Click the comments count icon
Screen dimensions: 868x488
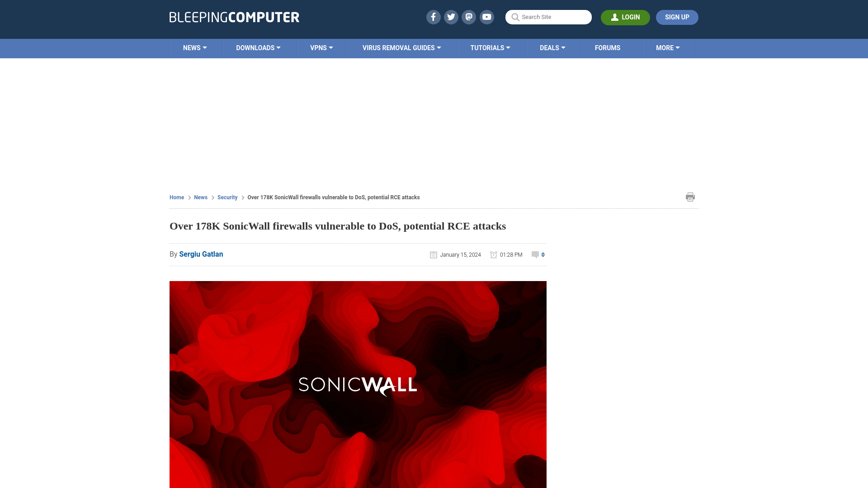(x=535, y=254)
